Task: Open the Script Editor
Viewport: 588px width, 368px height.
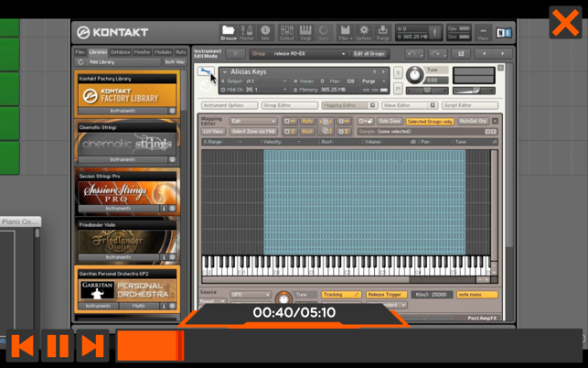Action: pos(470,105)
